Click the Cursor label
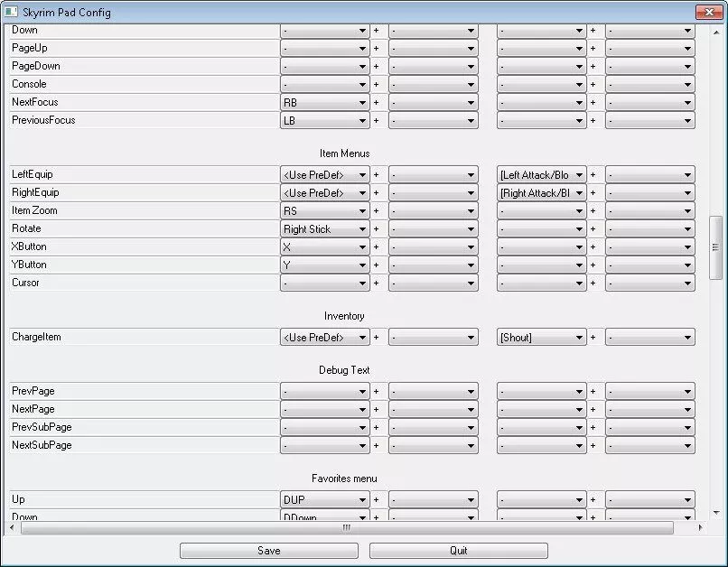This screenshot has width=728, height=567. (25, 283)
